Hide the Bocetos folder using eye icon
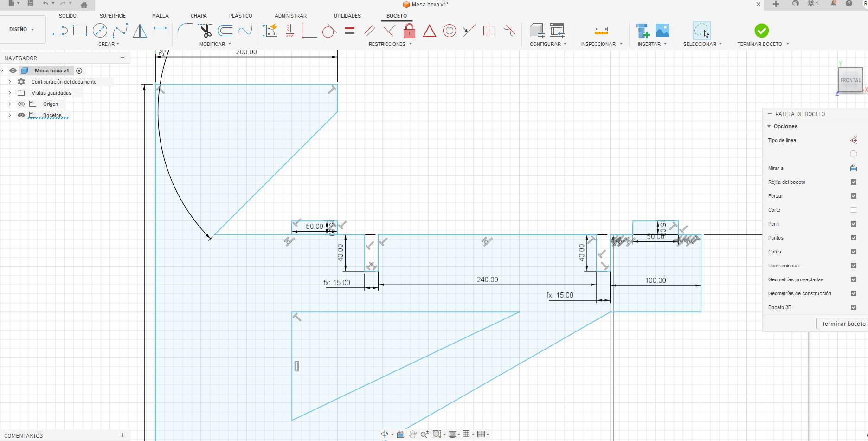Screen dimensions: 868x441 (21, 115)
